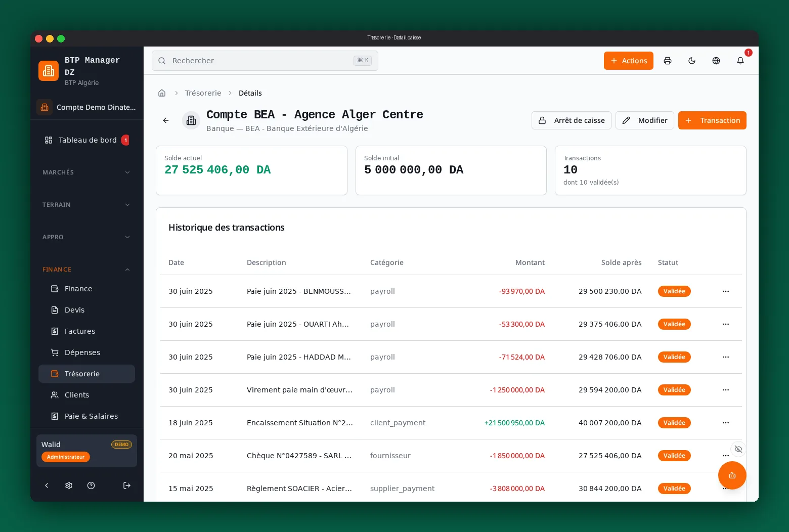Add a new Transaction button
Image resolution: width=789 pixels, height=532 pixels.
click(712, 120)
